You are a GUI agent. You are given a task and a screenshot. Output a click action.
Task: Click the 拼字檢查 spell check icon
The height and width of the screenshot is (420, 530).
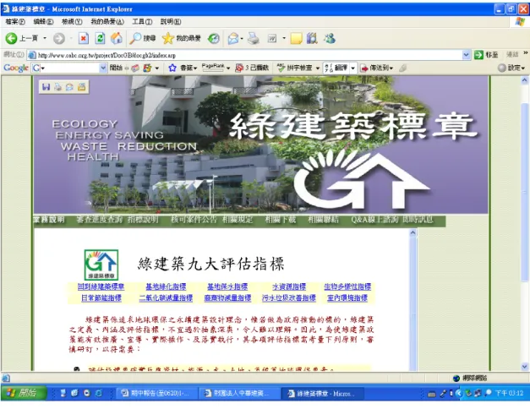click(x=281, y=68)
